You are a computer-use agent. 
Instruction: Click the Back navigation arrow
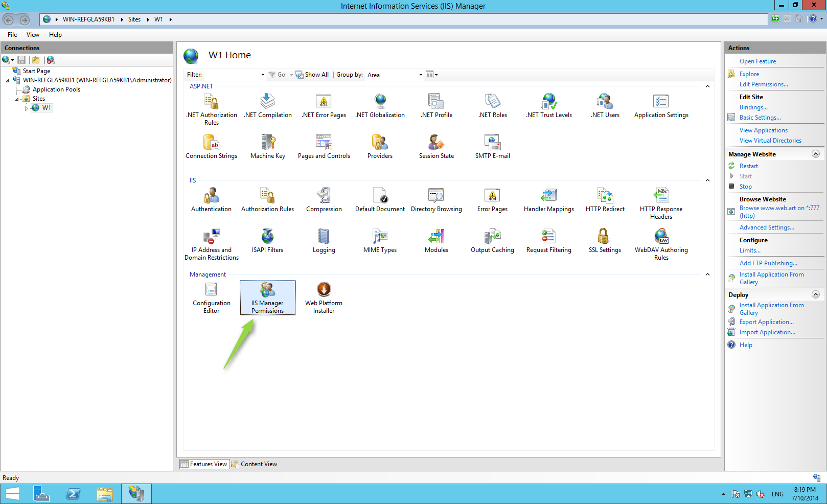pos(9,20)
